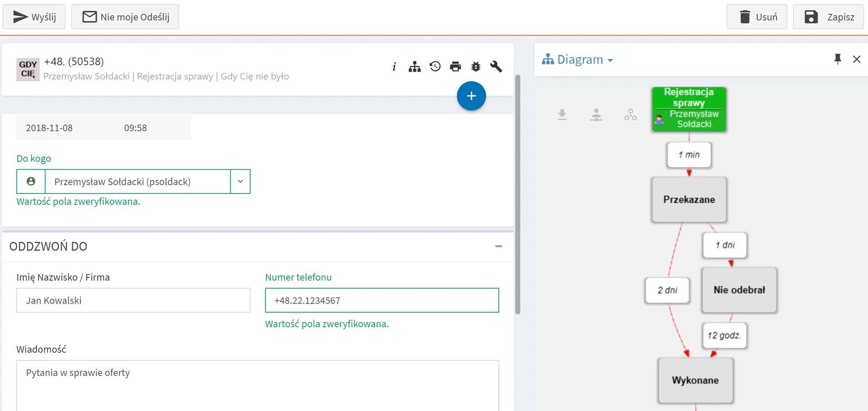Select the Nie odebrał diagram node
Viewport: 868px width, 411px height.
pyautogui.click(x=739, y=290)
